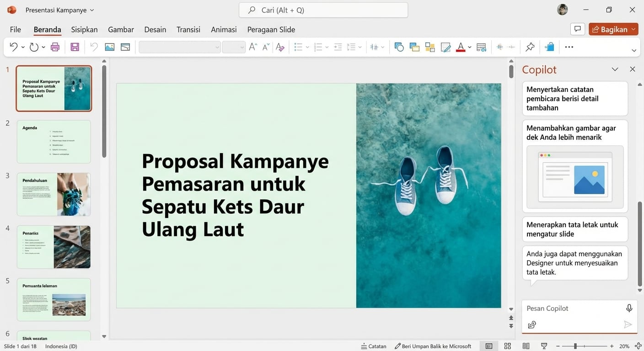Open the Transisi tab
Viewport: 644px width, 351px height.
point(188,29)
